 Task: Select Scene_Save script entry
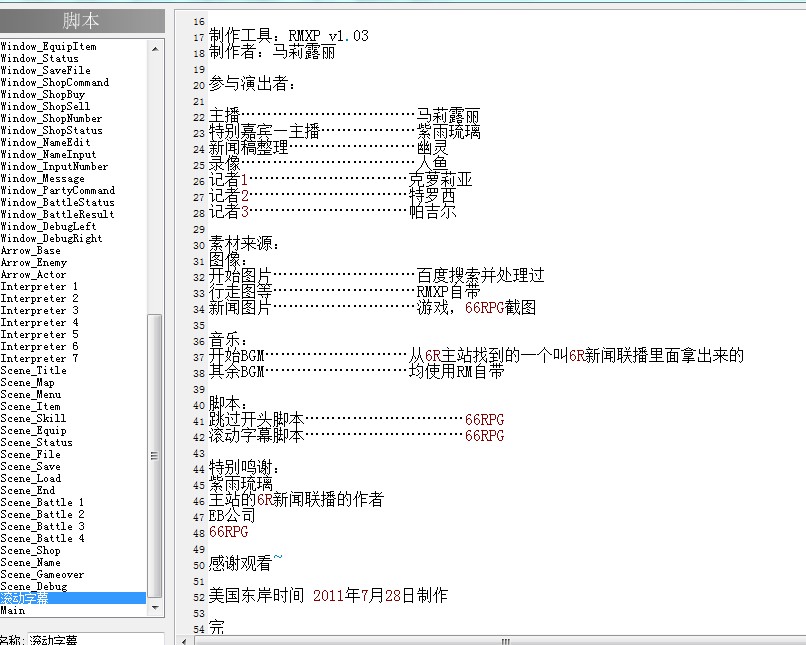tap(30, 466)
